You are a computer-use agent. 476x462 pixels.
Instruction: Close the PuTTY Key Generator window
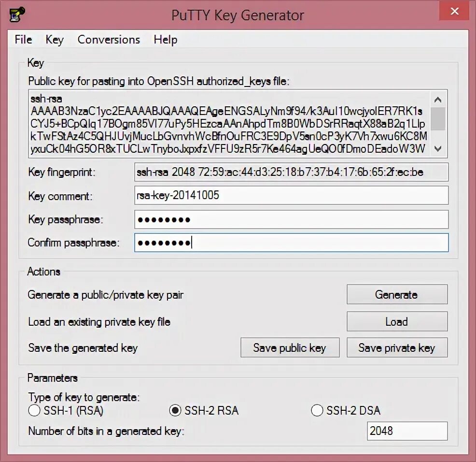tap(454, 11)
